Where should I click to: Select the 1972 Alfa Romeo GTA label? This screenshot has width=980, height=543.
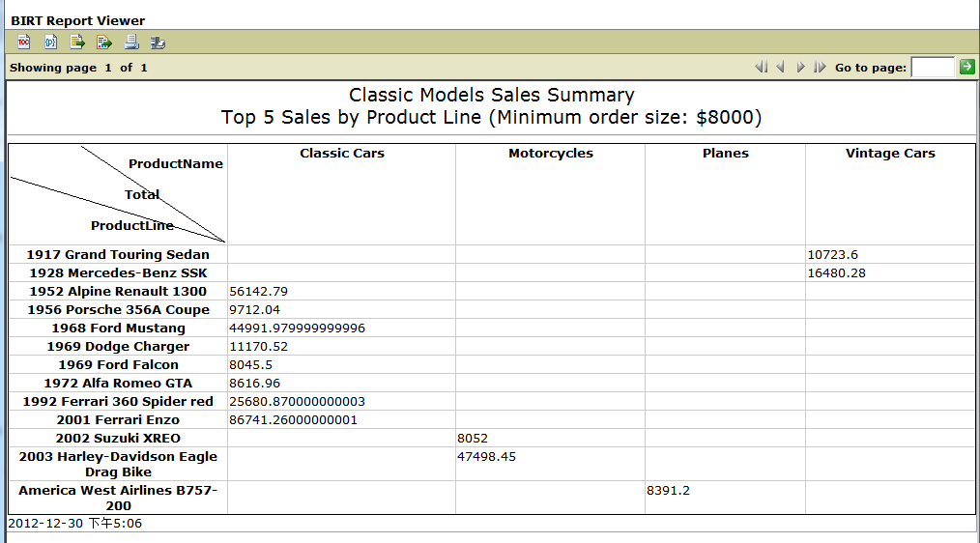click(118, 383)
